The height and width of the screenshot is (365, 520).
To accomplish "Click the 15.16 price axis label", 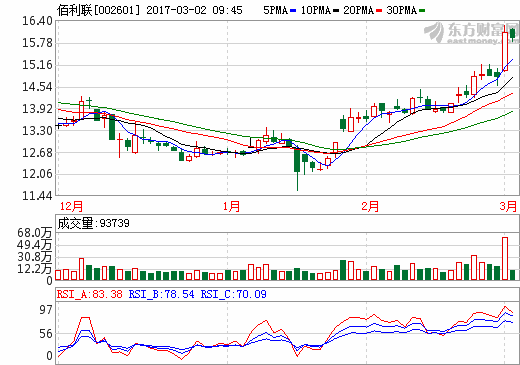I will coord(37,65).
